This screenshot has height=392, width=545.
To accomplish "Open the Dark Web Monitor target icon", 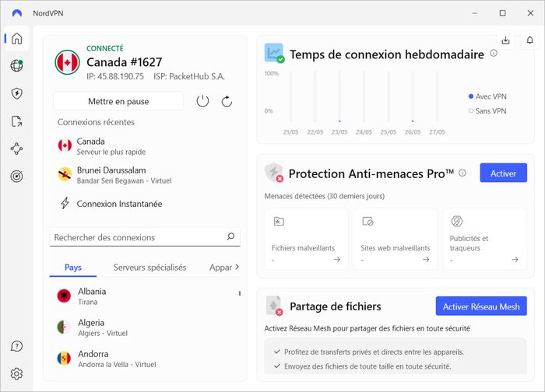I will [x=16, y=177].
